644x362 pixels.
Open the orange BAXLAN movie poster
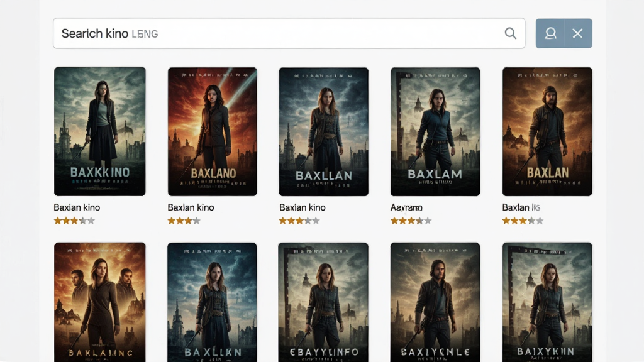(547, 131)
